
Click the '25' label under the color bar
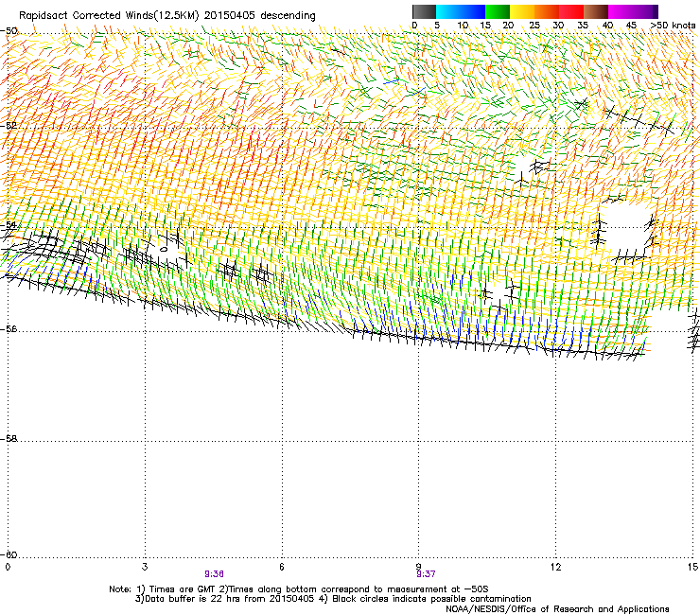[x=534, y=26]
